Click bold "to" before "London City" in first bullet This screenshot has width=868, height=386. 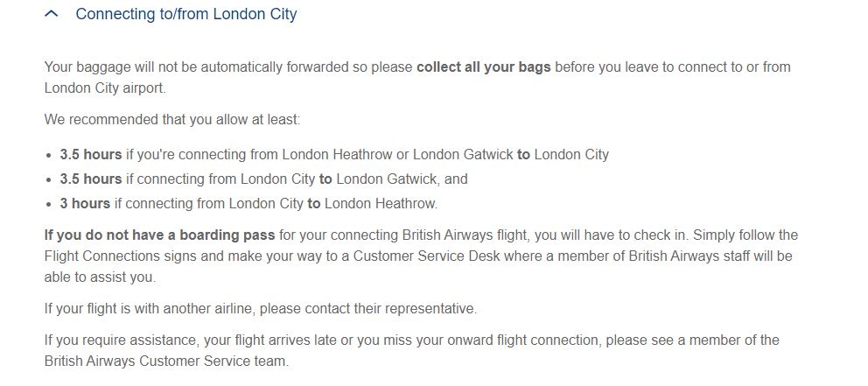(x=523, y=155)
